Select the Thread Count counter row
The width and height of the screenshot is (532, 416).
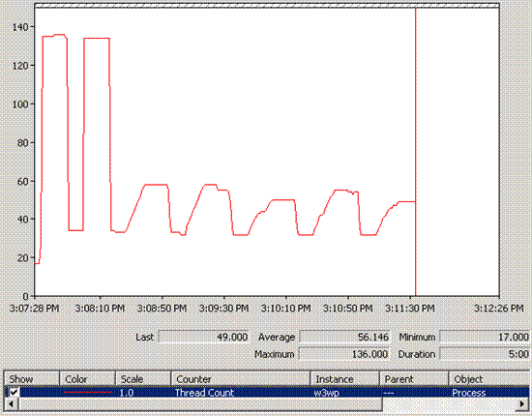[x=267, y=392]
